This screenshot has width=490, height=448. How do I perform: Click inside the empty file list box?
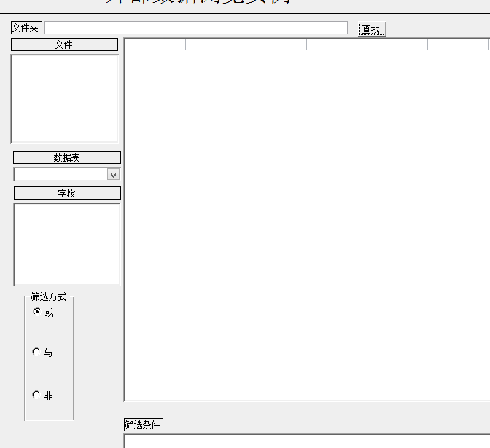pyautogui.click(x=64, y=98)
